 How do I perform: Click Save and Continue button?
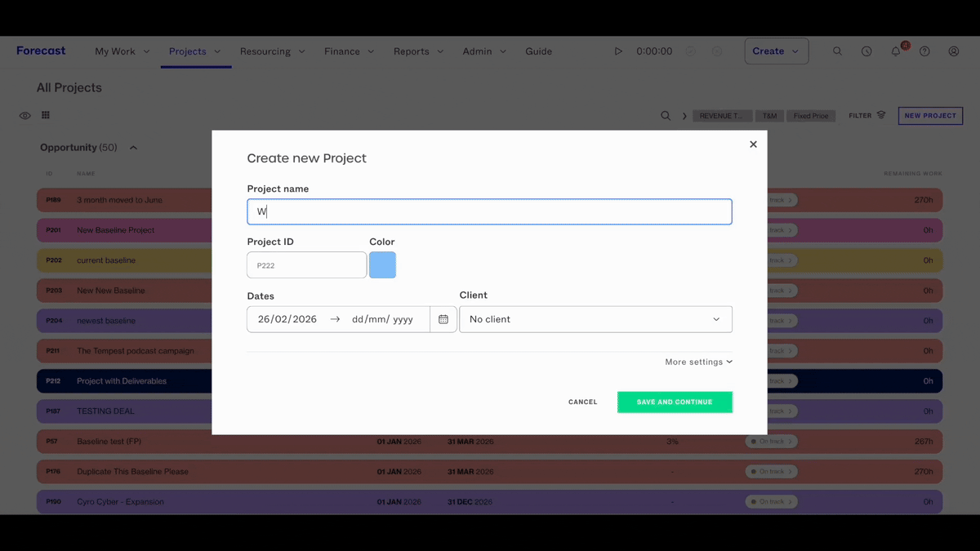click(675, 402)
